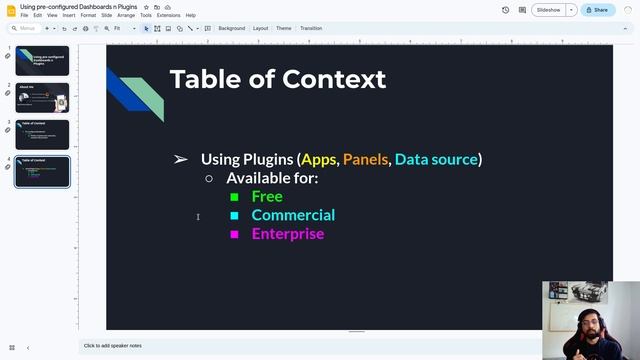The height and width of the screenshot is (360, 640).
Task: Open version history clock icon
Action: point(505,10)
